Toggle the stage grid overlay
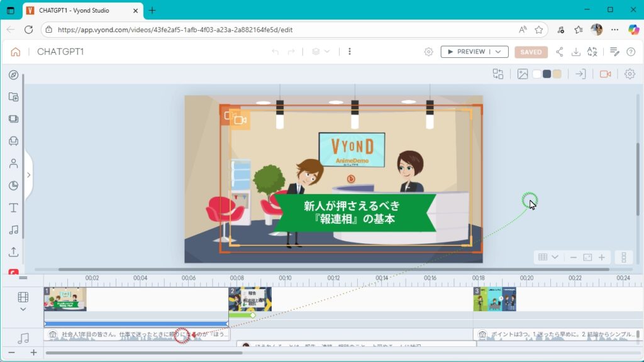The height and width of the screenshot is (362, 644). [543, 257]
